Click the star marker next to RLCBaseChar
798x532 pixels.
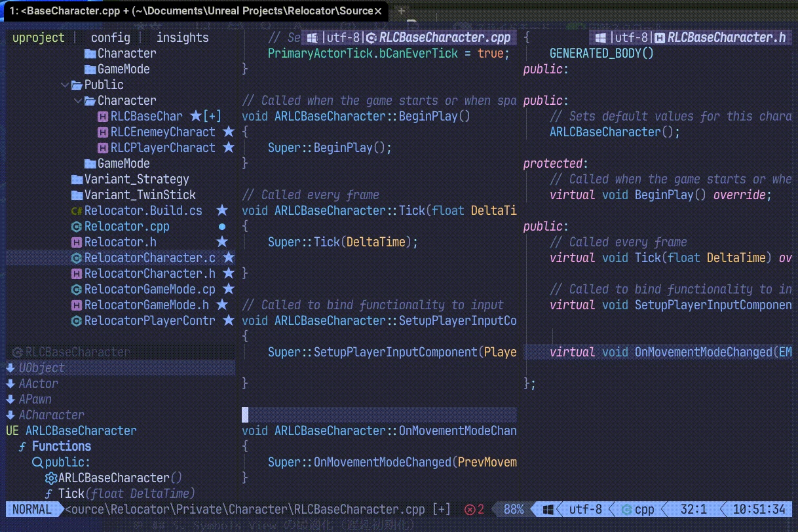195,116
